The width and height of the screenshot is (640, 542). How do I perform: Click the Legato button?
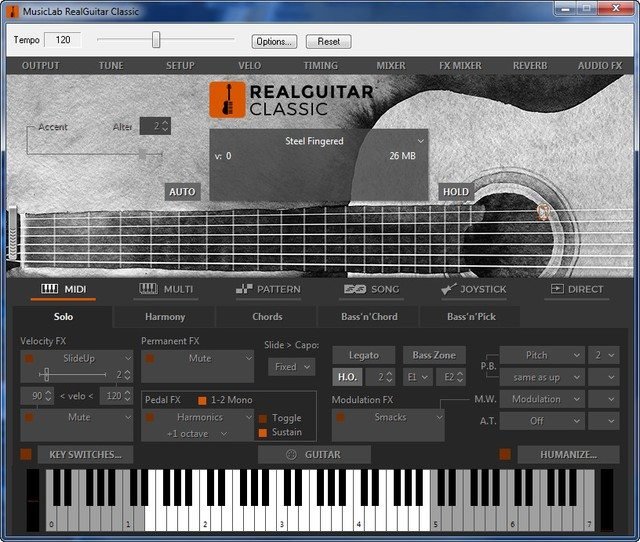[364, 355]
